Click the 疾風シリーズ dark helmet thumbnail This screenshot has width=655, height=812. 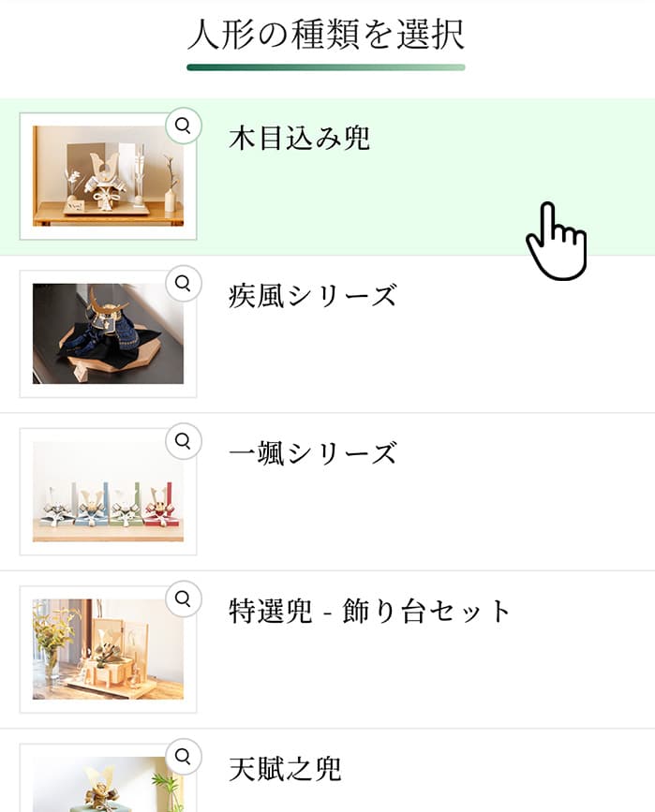(108, 334)
